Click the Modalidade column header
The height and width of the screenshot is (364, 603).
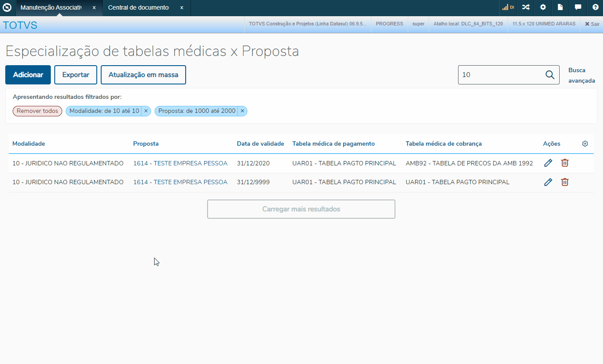click(28, 143)
